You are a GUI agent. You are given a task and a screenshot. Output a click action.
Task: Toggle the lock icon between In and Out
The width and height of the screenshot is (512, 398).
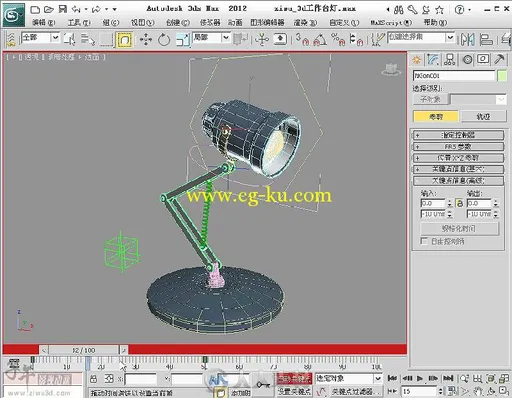(459, 203)
